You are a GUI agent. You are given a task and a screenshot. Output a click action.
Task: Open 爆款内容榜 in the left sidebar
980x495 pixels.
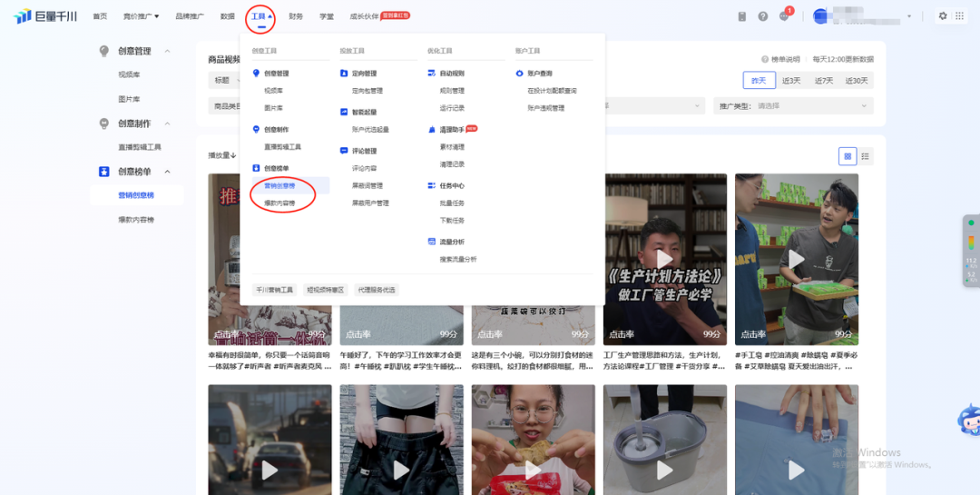tap(136, 220)
